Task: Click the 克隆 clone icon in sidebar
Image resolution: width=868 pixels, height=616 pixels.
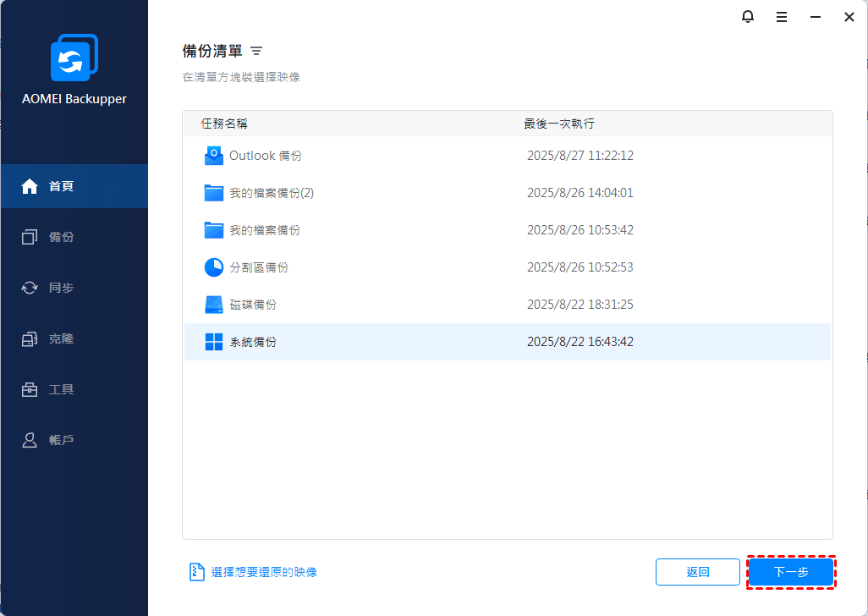Action: point(30,338)
